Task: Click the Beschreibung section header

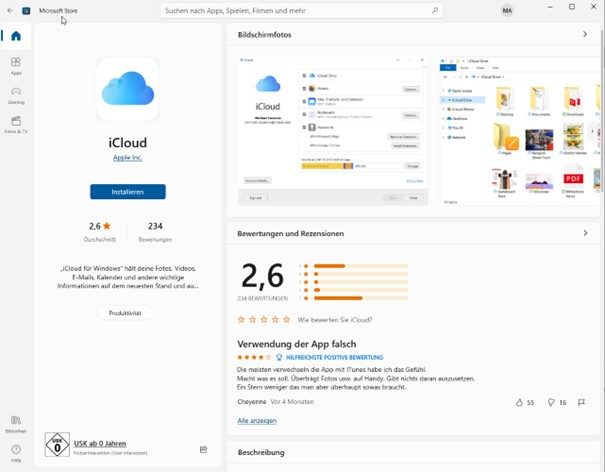Action: [x=261, y=452]
